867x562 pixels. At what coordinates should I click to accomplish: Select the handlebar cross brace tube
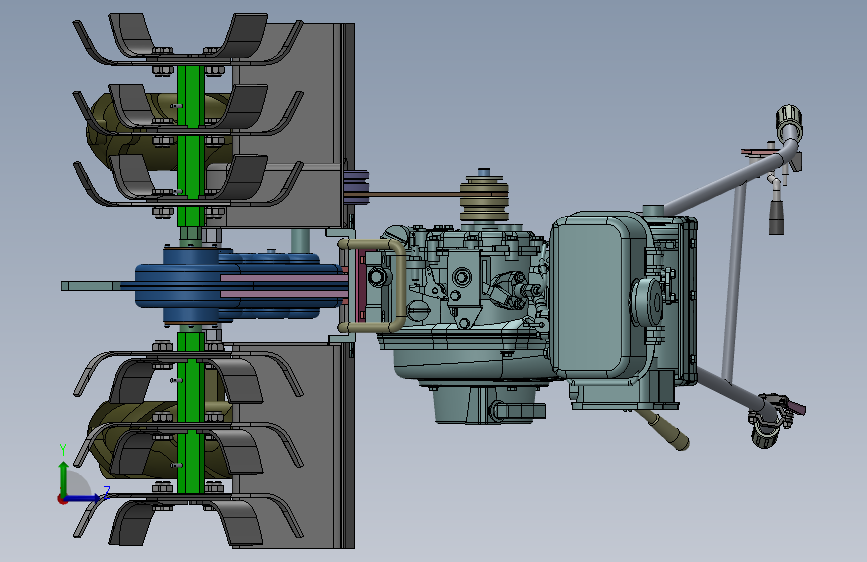click(x=734, y=282)
